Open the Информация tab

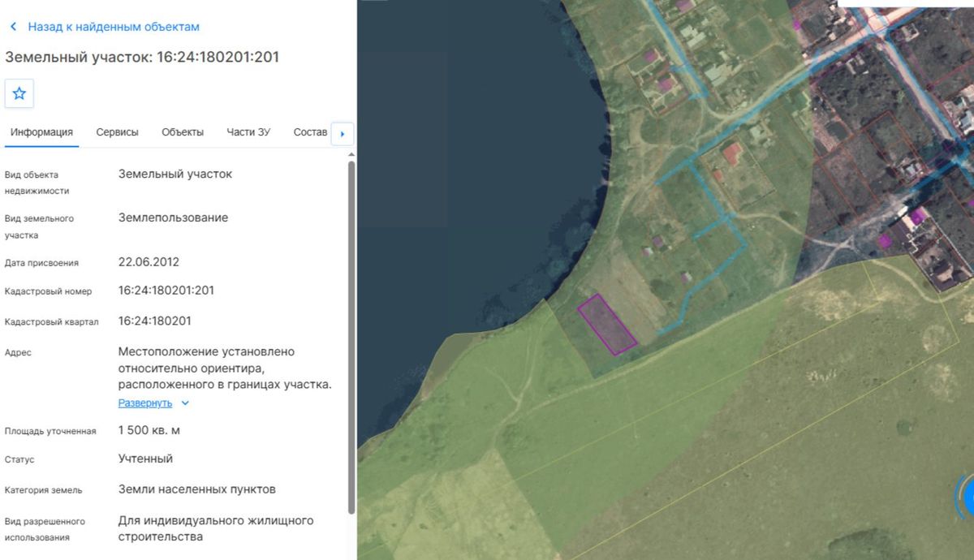click(x=41, y=132)
